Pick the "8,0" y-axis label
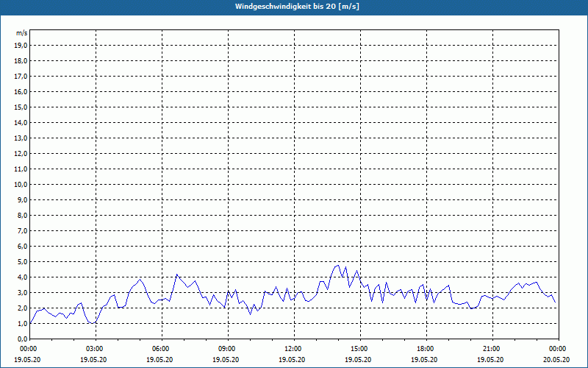Image resolution: width=588 pixels, height=368 pixels. click(x=22, y=215)
